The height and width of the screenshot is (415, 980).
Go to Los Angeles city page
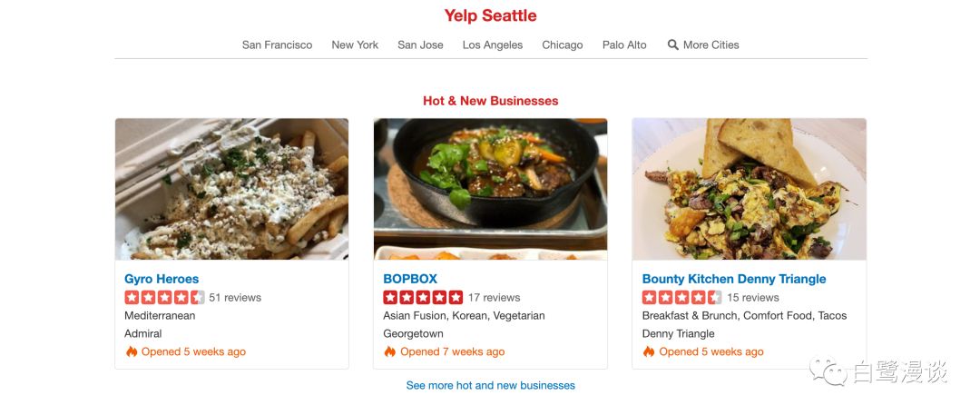493,45
